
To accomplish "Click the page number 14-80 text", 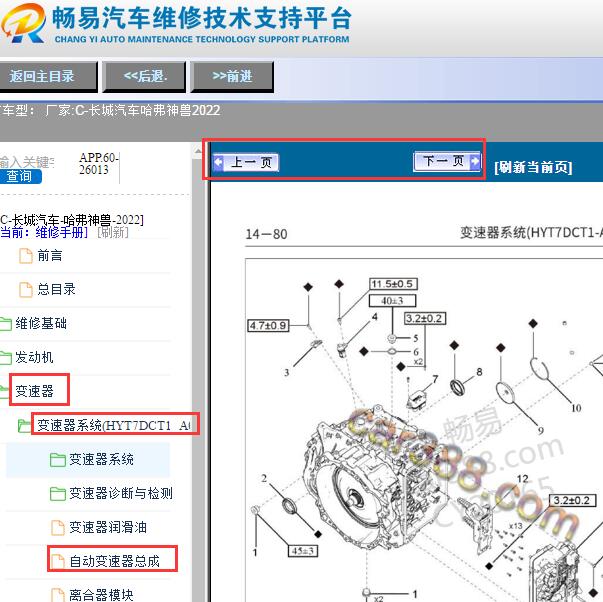I will [267, 234].
